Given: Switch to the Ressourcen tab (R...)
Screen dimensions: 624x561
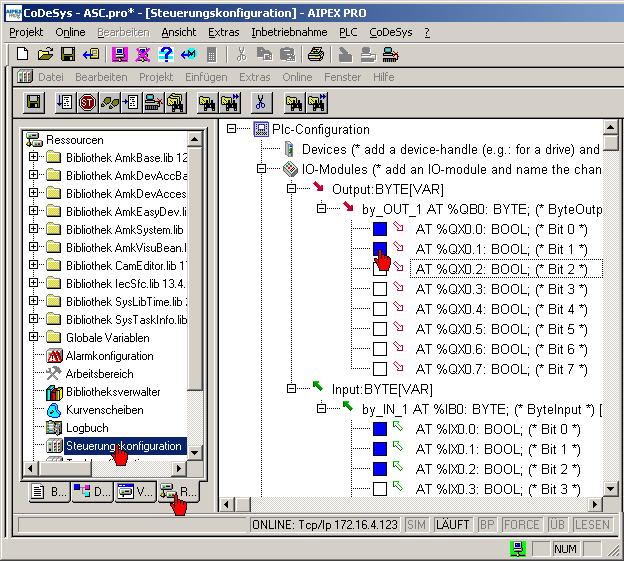Looking at the screenshot, I should 178,492.
